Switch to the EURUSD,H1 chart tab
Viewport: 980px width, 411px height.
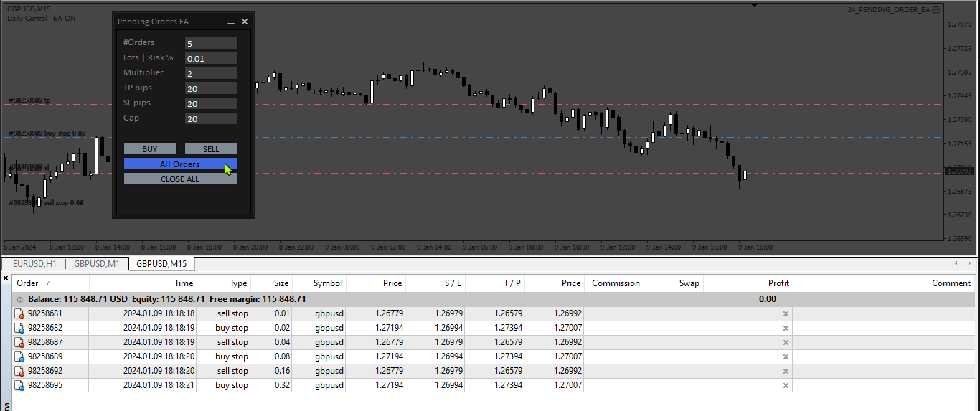coord(34,263)
